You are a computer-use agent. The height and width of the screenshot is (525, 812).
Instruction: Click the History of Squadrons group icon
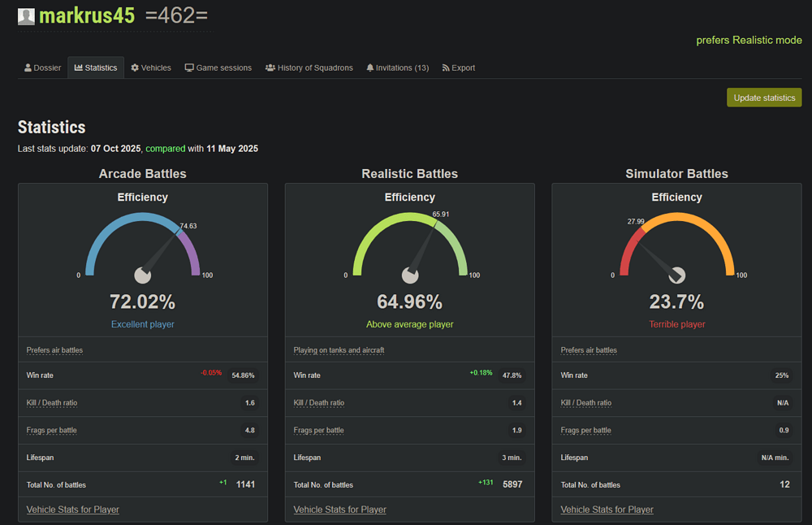270,68
